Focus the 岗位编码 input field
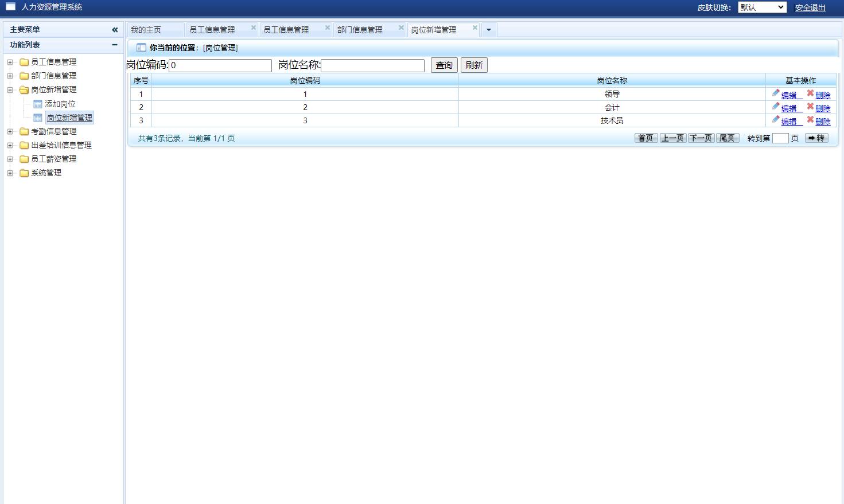The width and height of the screenshot is (844, 504). [220, 65]
